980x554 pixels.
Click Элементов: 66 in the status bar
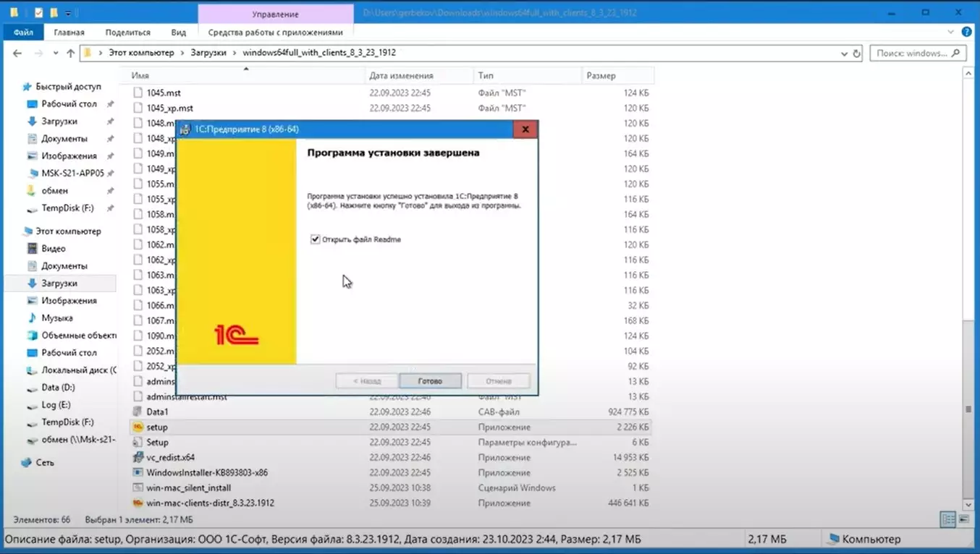[x=41, y=519]
